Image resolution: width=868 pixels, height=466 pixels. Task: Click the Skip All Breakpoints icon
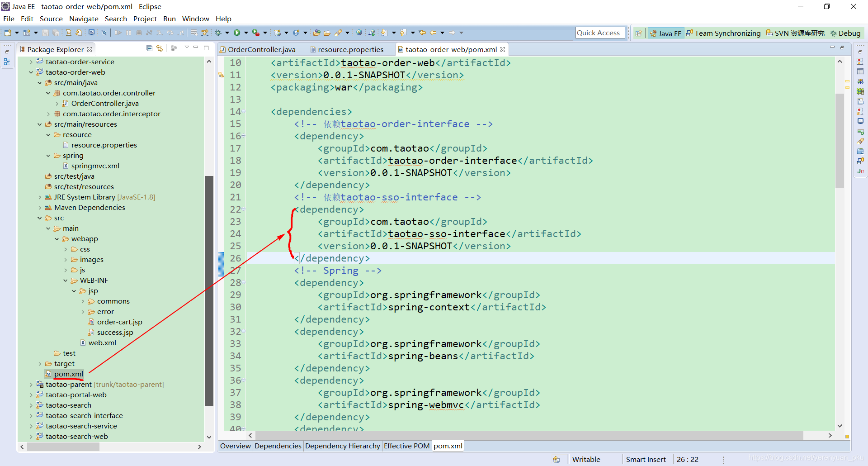pos(104,33)
